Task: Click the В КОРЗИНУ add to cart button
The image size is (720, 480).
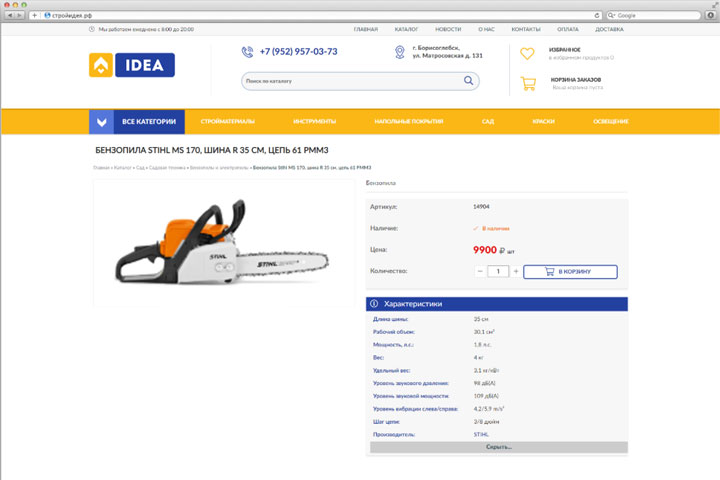Action: [570, 271]
